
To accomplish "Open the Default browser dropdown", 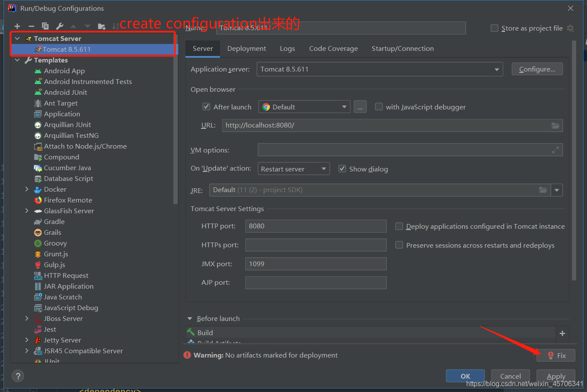I will (x=304, y=107).
